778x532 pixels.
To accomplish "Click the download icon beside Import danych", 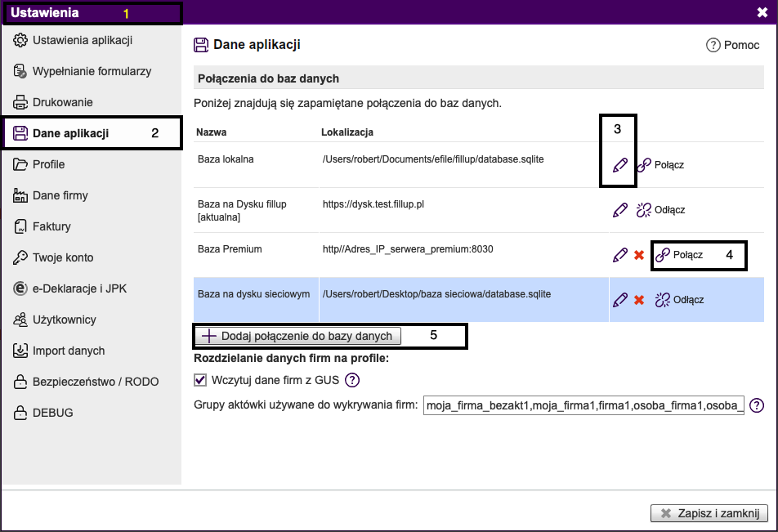I will point(20,351).
